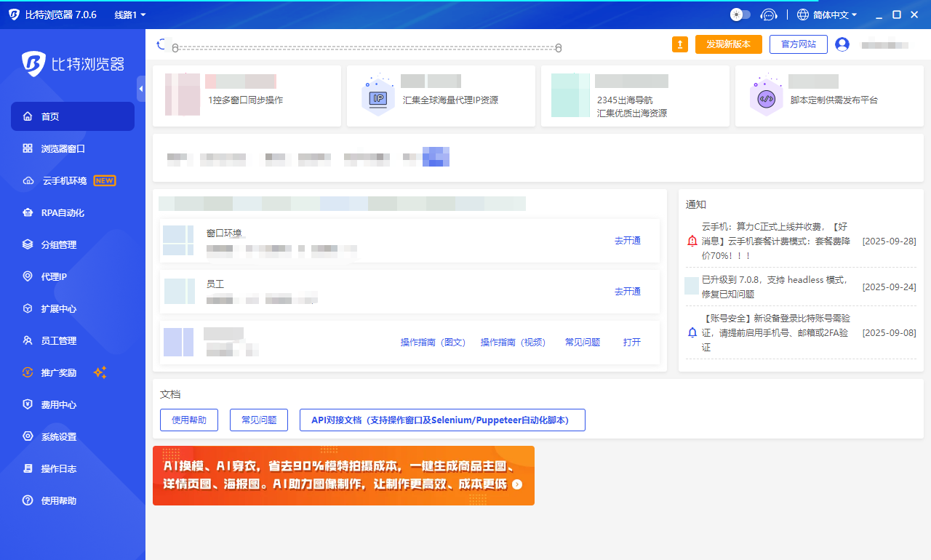Open the 官方网站 link button
Screen dimensions: 931x560
click(x=798, y=44)
